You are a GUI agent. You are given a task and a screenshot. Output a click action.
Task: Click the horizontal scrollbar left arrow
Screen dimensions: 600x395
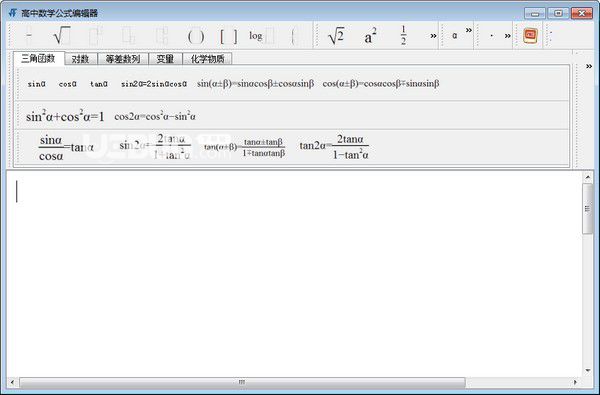12,382
